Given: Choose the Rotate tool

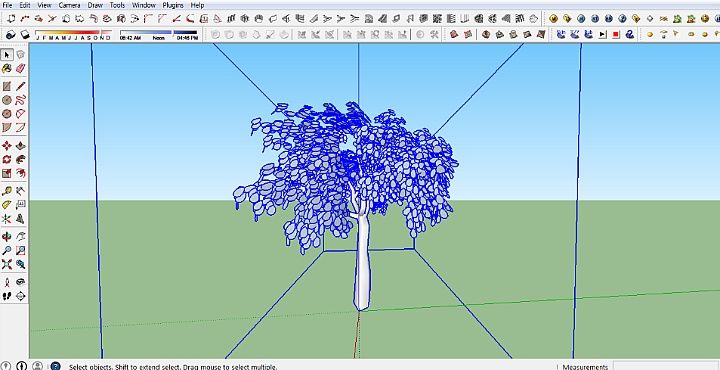Looking at the screenshot, I should [6, 159].
